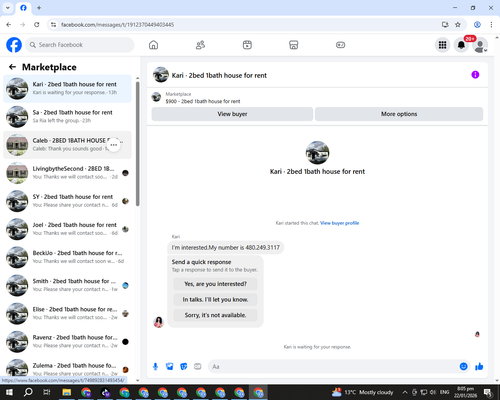Open the taskbar clock and date
The height and width of the screenshot is (400, 500).
click(x=465, y=392)
